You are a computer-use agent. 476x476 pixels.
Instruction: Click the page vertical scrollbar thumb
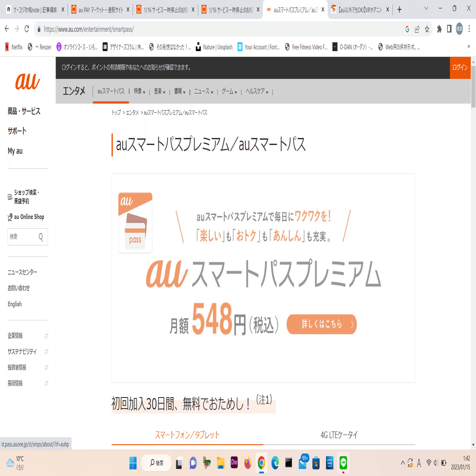pos(473,87)
